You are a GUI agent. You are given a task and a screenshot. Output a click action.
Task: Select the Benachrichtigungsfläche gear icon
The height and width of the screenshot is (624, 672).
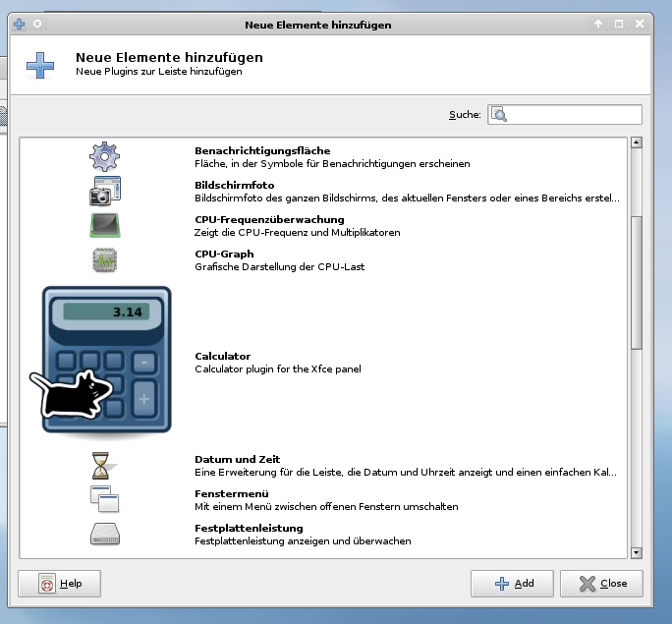click(104, 157)
